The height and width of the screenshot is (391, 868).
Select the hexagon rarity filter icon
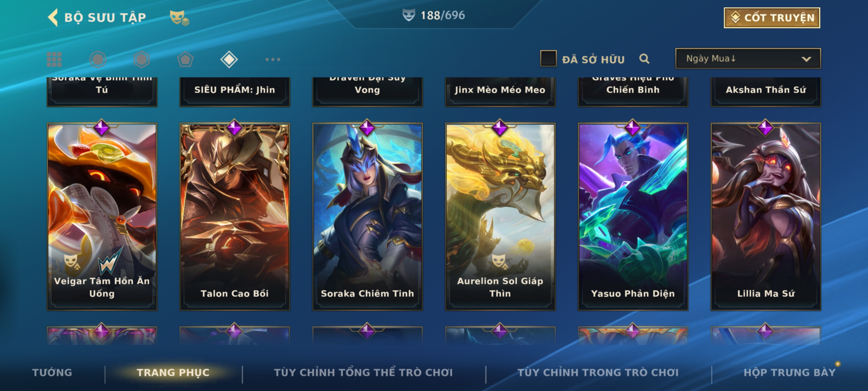[141, 59]
